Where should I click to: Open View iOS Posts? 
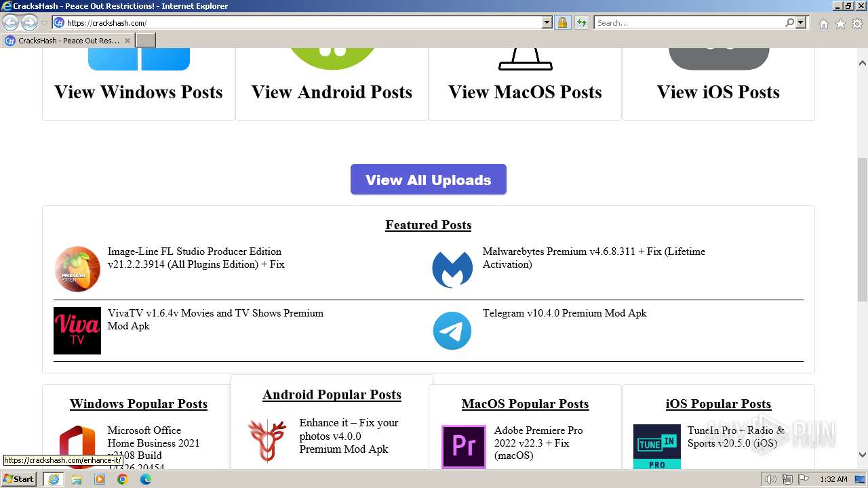point(719,92)
